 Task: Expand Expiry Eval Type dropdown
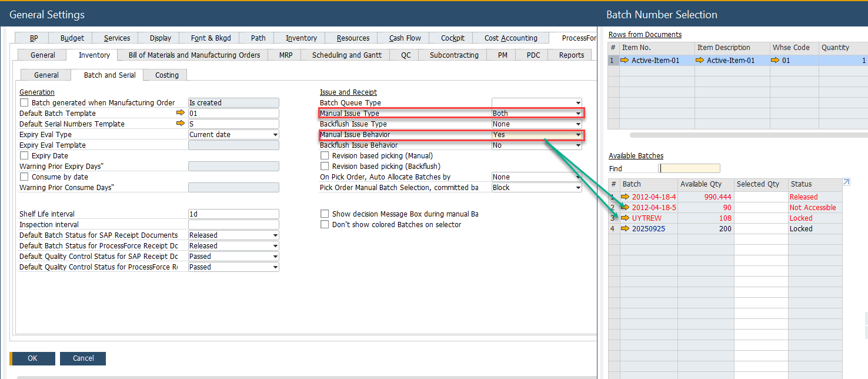point(275,135)
